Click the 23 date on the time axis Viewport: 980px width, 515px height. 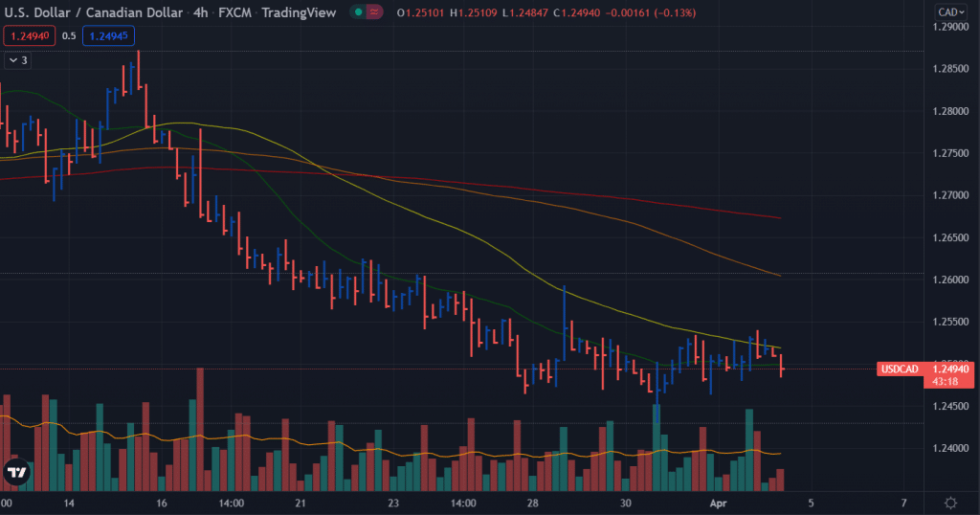(x=393, y=504)
